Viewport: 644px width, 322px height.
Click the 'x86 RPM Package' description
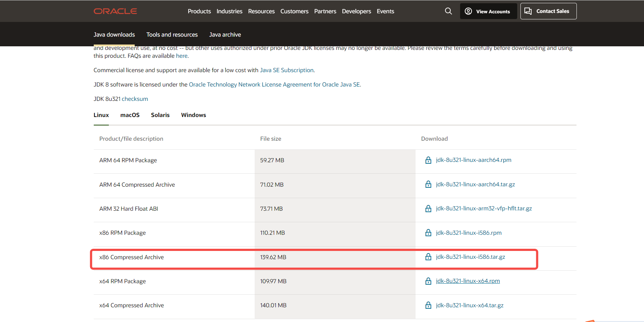[122, 233]
